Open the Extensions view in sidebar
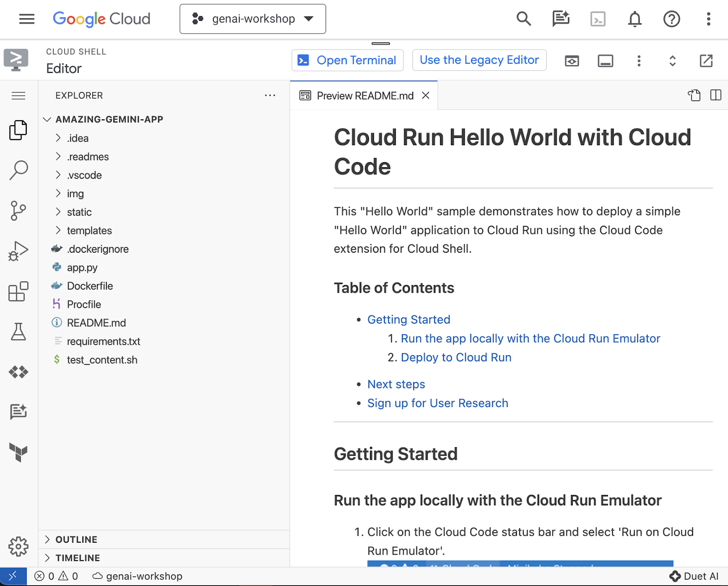The width and height of the screenshot is (728, 586). coord(18,291)
